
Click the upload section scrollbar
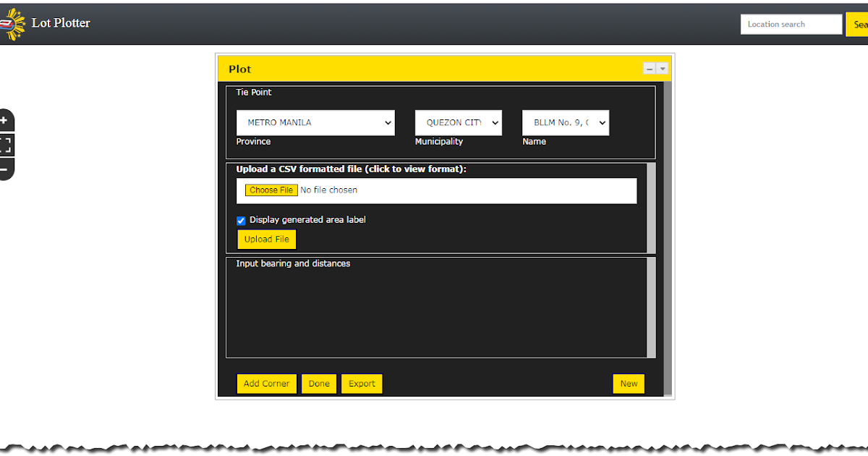652,208
